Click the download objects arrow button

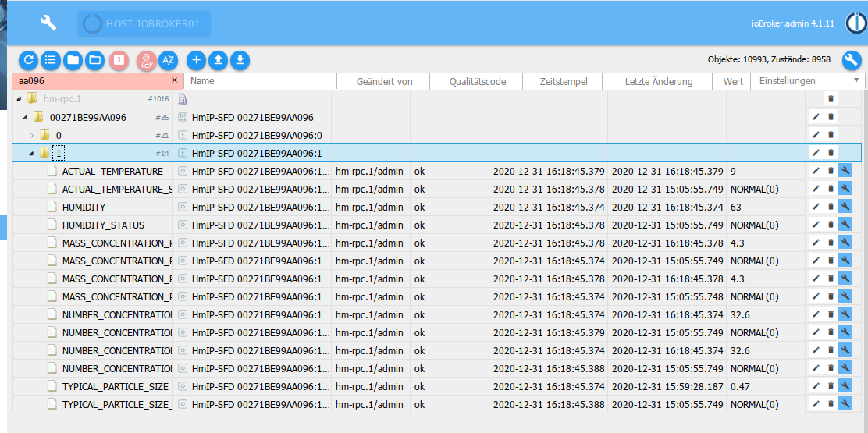click(x=240, y=60)
